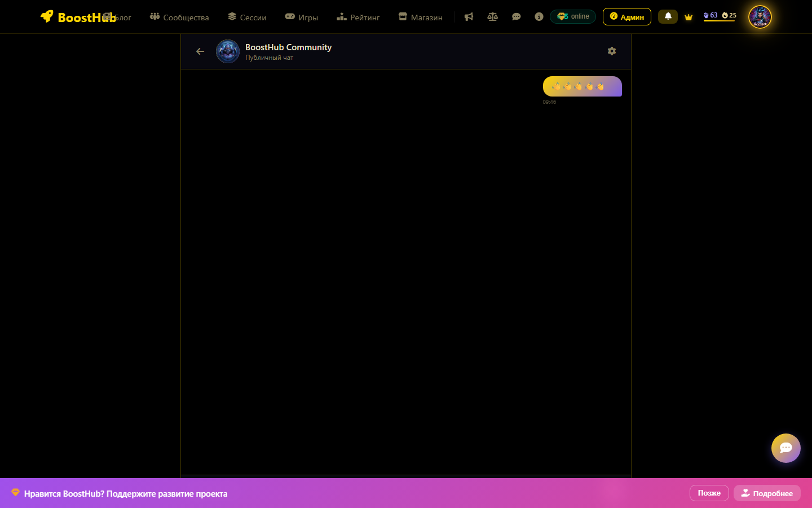
Task: Go back using the chat arrow
Action: 200,51
